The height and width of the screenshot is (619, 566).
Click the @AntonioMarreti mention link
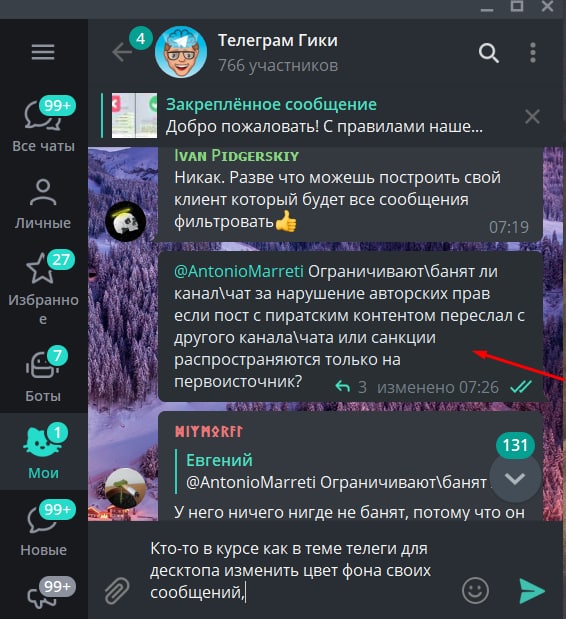[x=238, y=272]
